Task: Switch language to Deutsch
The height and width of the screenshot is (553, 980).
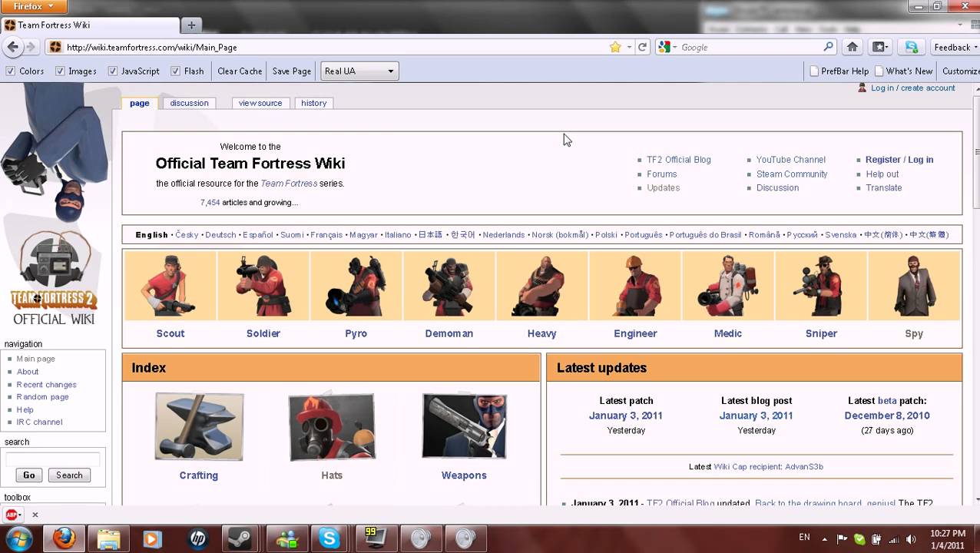Action: [x=221, y=235]
